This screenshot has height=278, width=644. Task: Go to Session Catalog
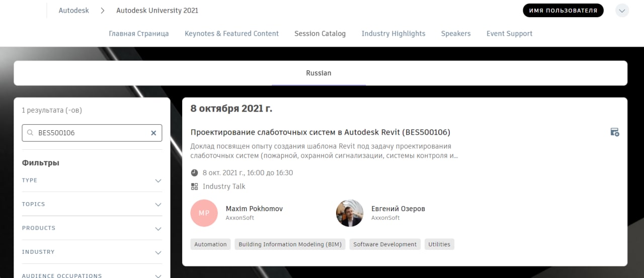tap(320, 34)
